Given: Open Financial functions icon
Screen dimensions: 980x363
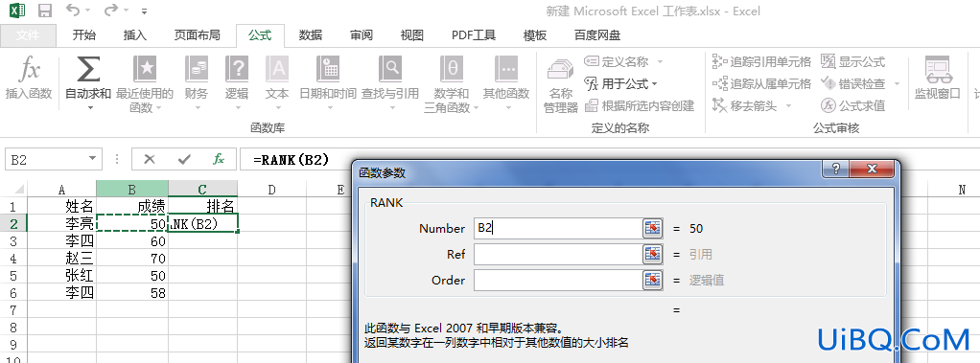Looking at the screenshot, I should click(x=197, y=69).
